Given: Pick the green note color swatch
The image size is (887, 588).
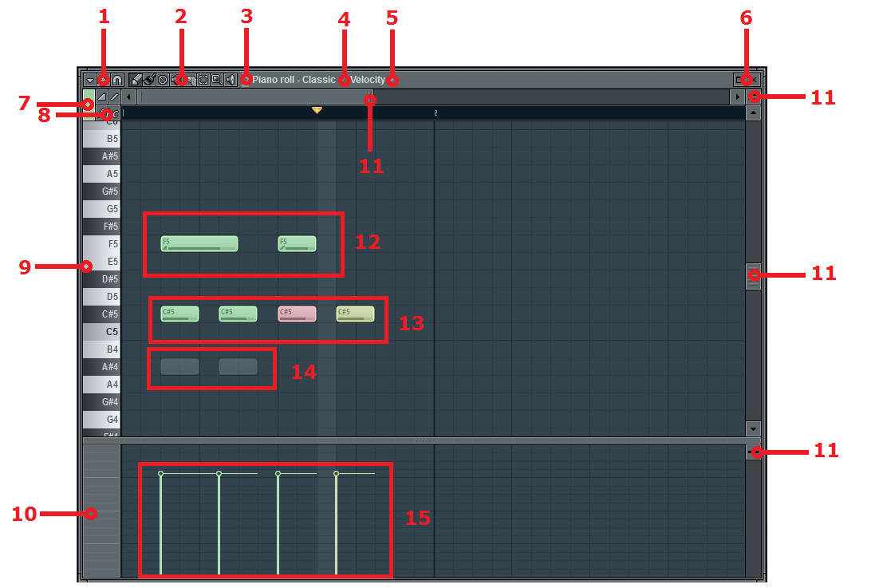Looking at the screenshot, I should (89, 105).
